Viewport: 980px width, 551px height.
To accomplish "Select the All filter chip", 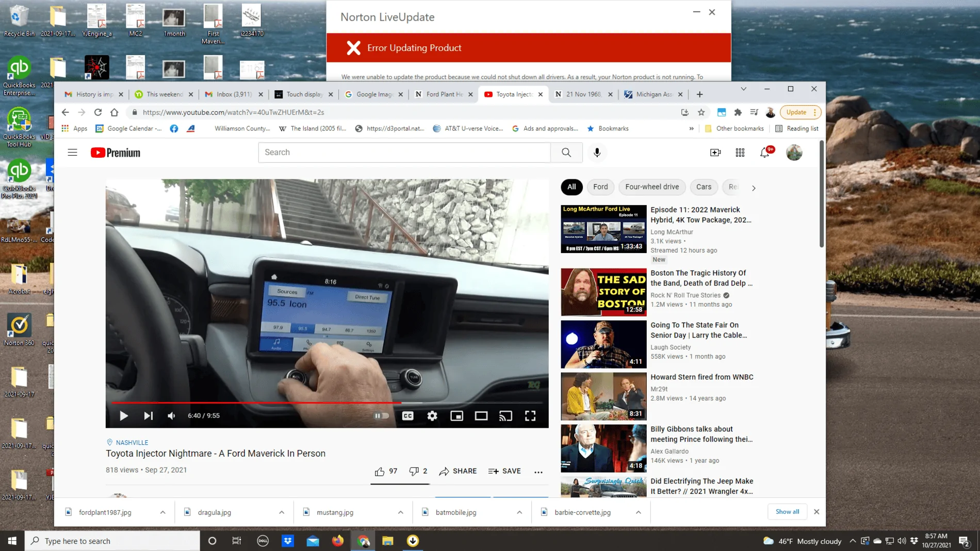I will pos(571,187).
